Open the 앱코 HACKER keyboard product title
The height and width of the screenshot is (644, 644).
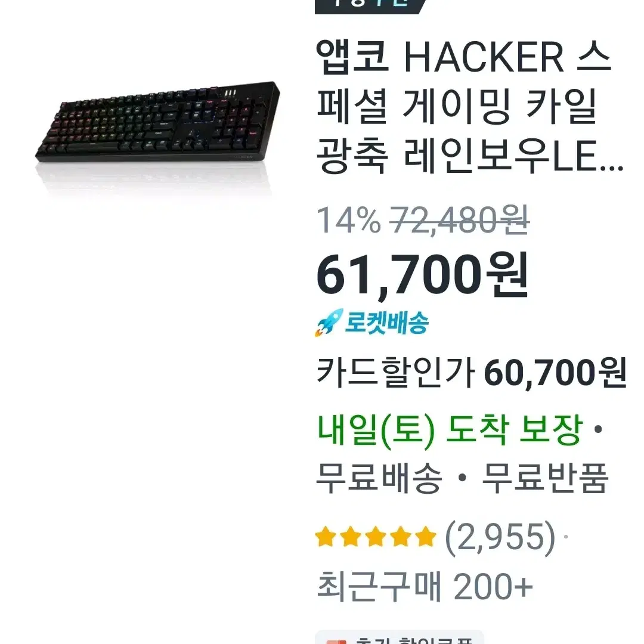[469, 107]
